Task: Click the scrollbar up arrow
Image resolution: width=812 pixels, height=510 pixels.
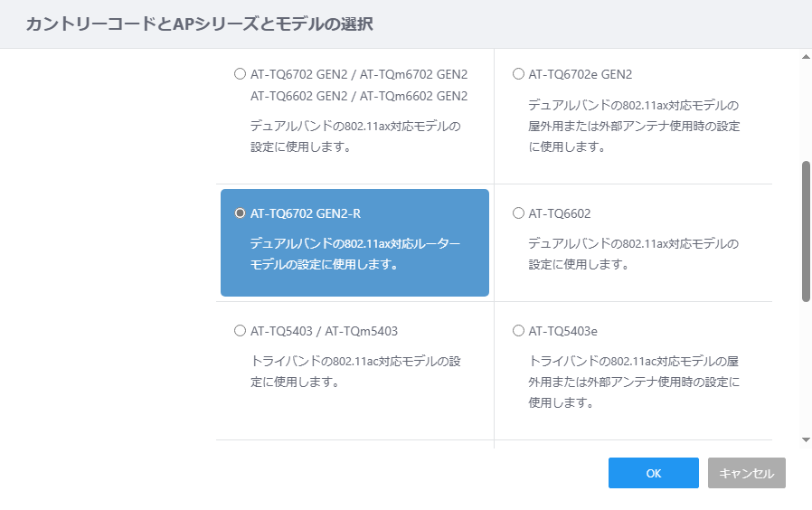Action: (806, 57)
